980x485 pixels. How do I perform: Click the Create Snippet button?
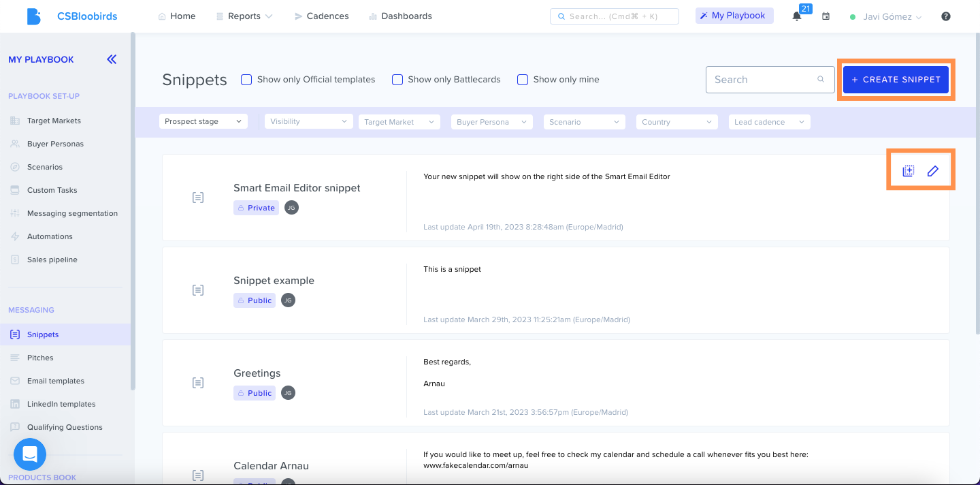point(896,80)
